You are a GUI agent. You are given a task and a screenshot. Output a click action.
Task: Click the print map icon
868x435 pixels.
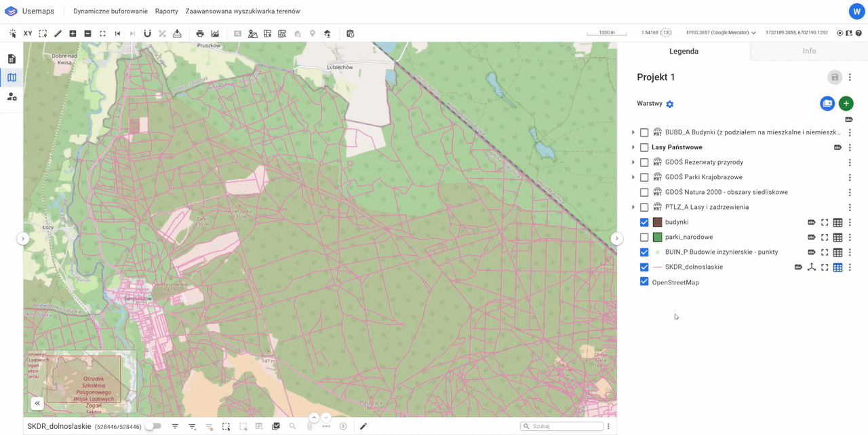click(x=200, y=33)
